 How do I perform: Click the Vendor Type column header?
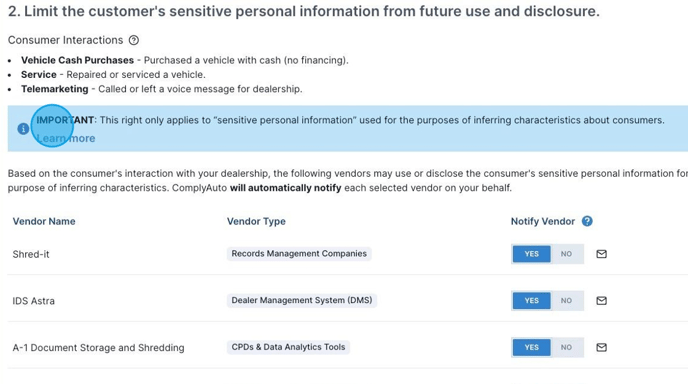[x=256, y=221]
